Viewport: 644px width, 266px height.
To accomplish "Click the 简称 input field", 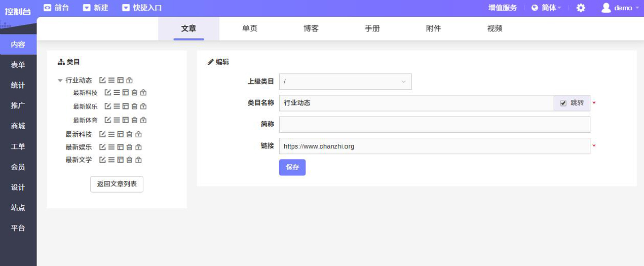I will click(435, 125).
